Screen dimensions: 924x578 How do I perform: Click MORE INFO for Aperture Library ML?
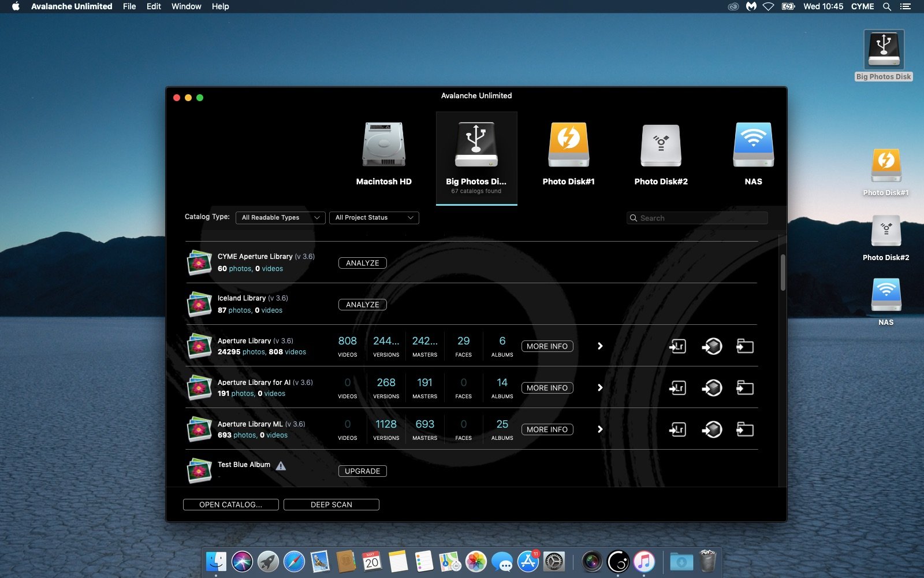pos(547,429)
